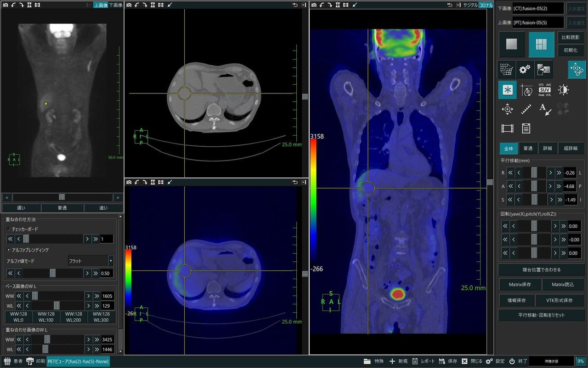Set MIP rotation speed to 速い

[x=103, y=208]
